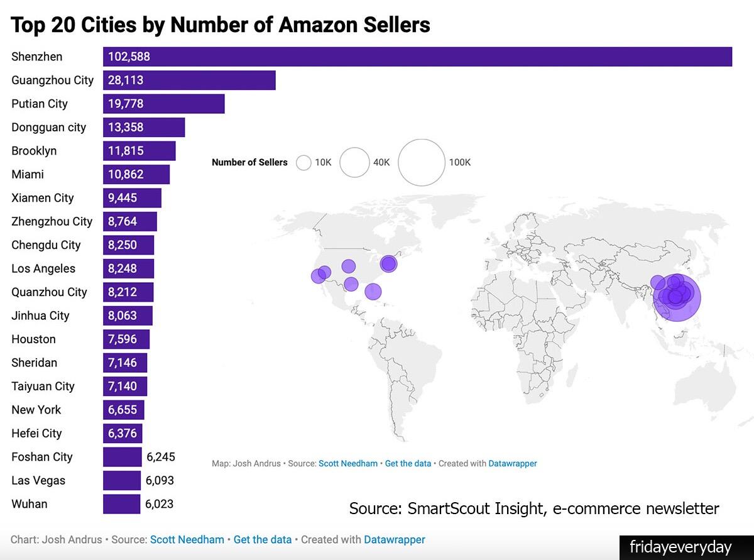
Task: Click Get the data in chart footer
Action: click(x=263, y=540)
